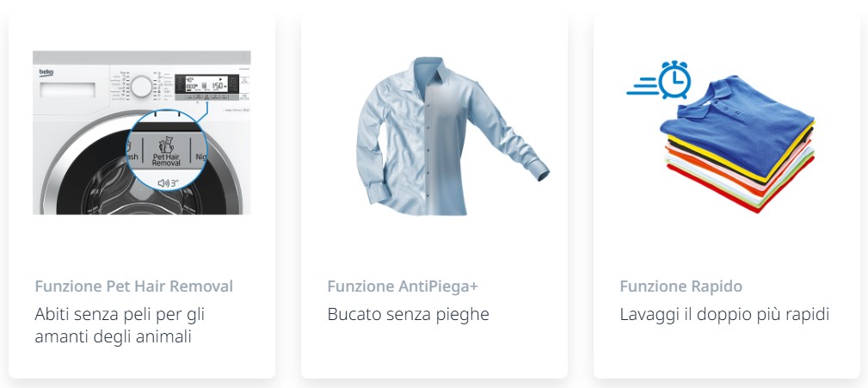Image resolution: width=868 pixels, height=388 pixels.
Task: Click the sound 3" indicator icon
Action: coord(167,182)
